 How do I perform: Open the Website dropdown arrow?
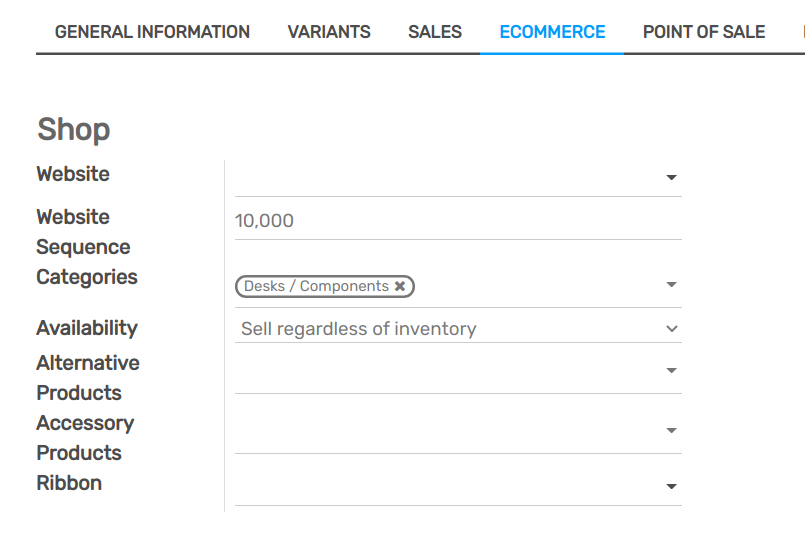point(671,178)
